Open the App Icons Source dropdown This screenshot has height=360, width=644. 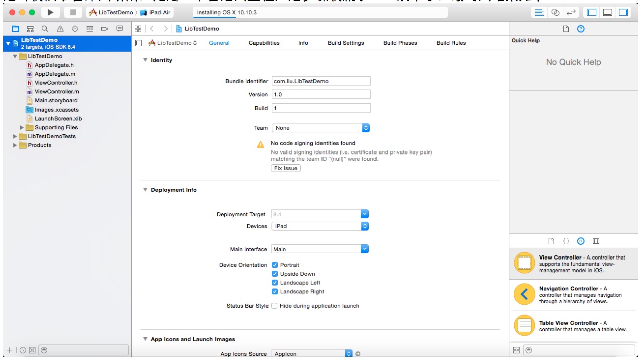[311, 354]
